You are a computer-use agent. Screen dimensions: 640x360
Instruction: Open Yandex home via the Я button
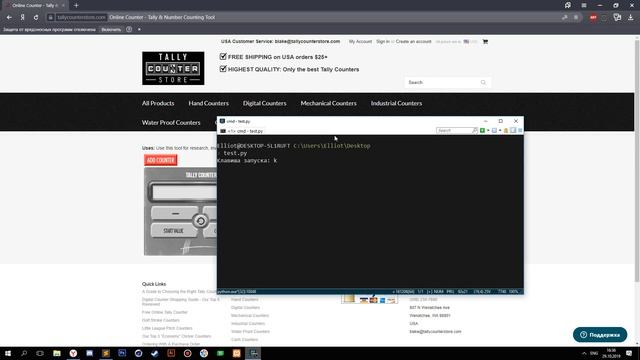(22, 18)
